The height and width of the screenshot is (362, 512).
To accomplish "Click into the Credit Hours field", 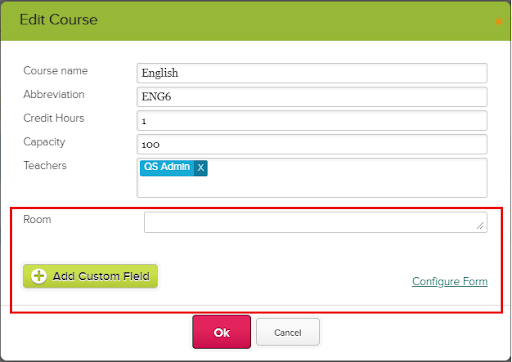I will [312, 120].
